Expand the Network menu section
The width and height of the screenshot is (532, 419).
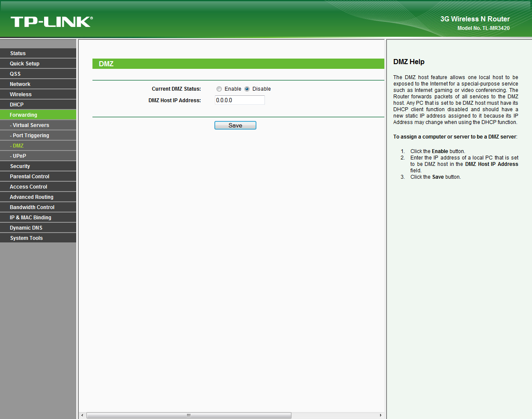point(20,84)
